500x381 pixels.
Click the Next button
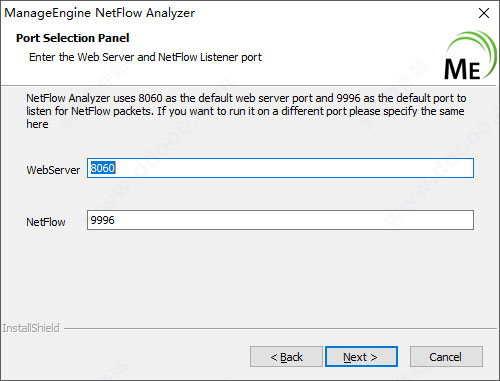pyautogui.click(x=361, y=357)
